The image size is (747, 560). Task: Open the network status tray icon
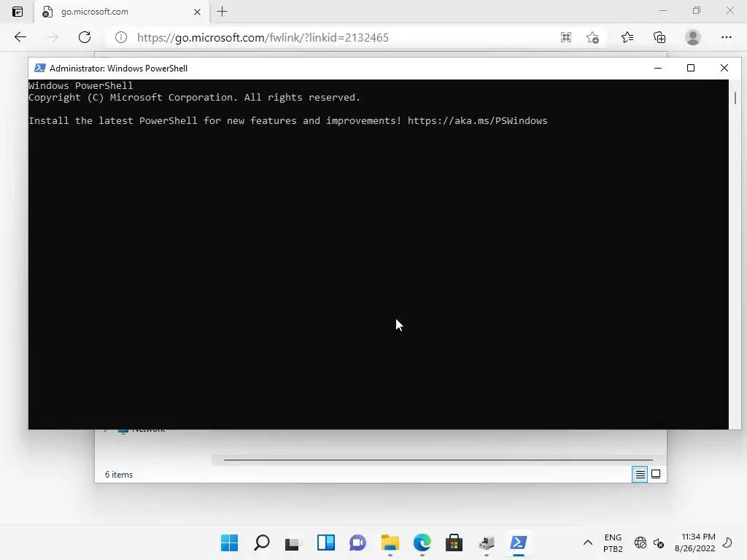click(640, 542)
